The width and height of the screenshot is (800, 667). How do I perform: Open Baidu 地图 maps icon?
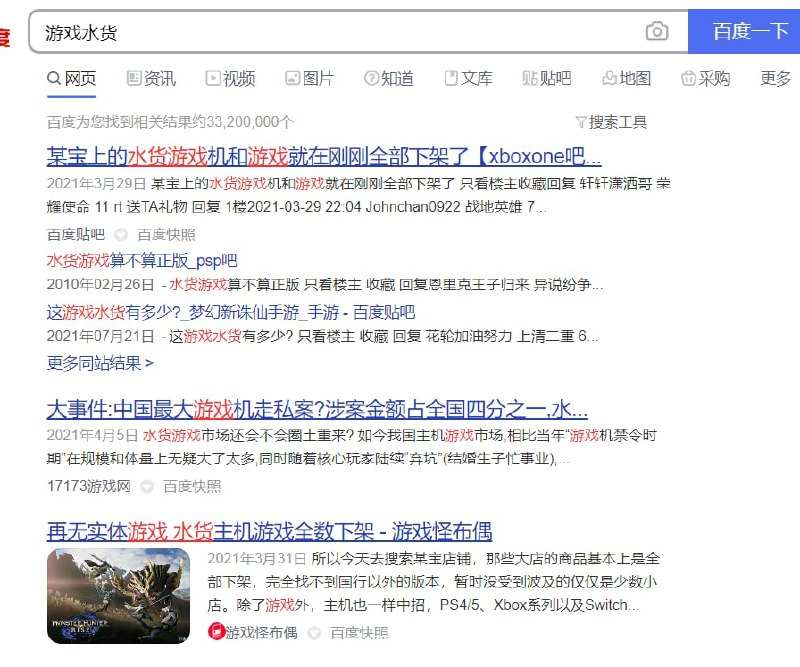click(x=608, y=78)
